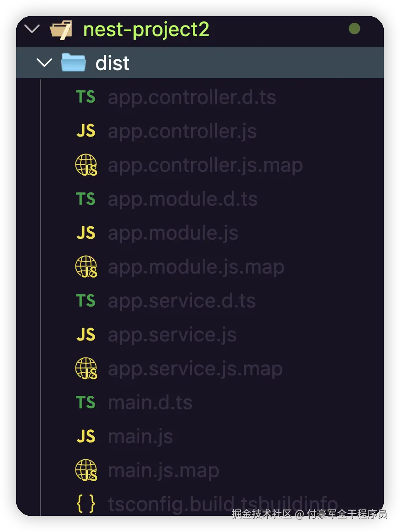Click the green modified-status dot on nest-project2
This screenshot has width=400, height=532.
(354, 29)
